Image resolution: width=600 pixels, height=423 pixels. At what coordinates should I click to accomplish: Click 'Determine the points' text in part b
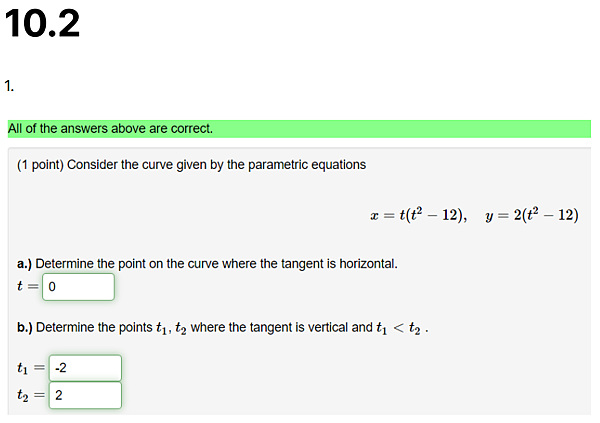point(94,327)
